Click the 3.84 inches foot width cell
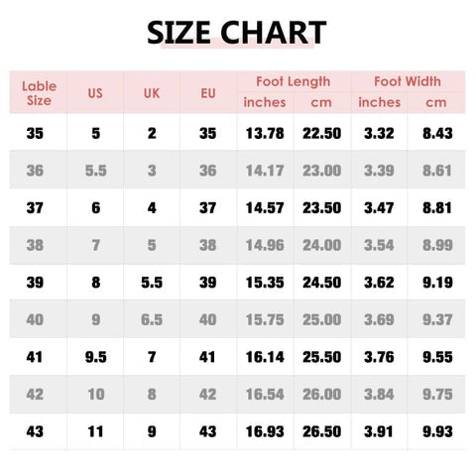 (379, 395)
